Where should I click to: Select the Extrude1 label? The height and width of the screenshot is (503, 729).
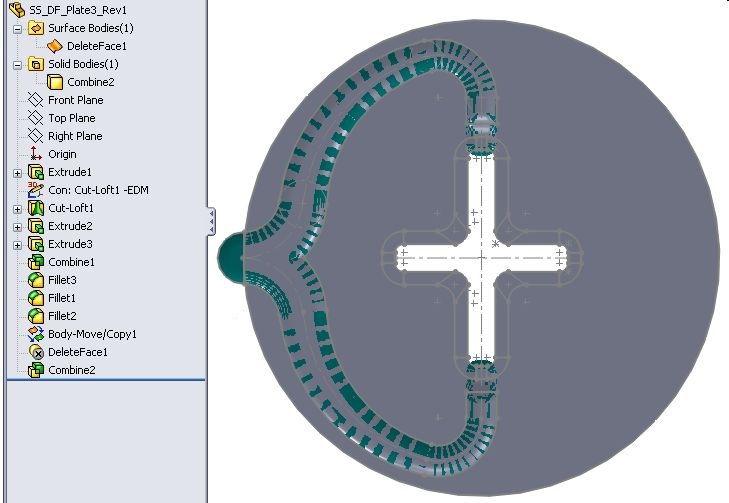pos(70,172)
